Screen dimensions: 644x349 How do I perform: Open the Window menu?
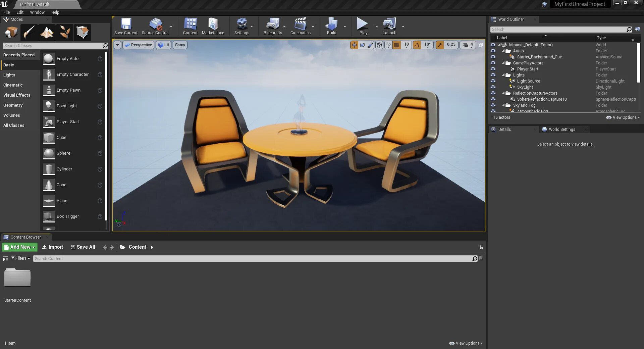[37, 12]
